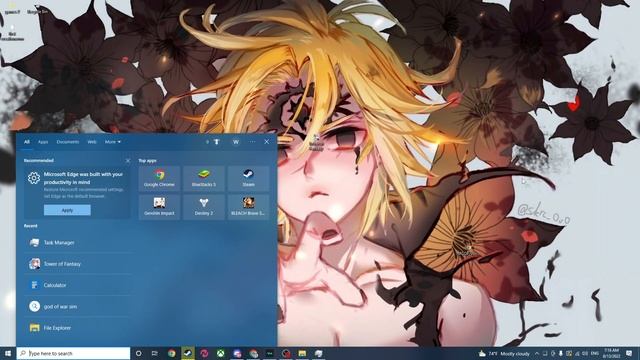The width and height of the screenshot is (640, 360).
Task: Click the settings gear in Edge recommendation
Action: pos(34,178)
